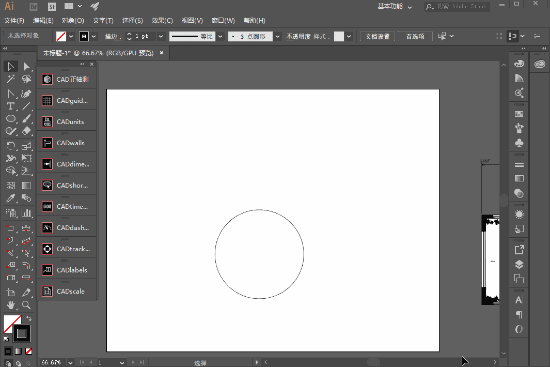The height and width of the screenshot is (367, 550).
Task: Expand the fill color dropdown in control bar
Action: (x=71, y=36)
